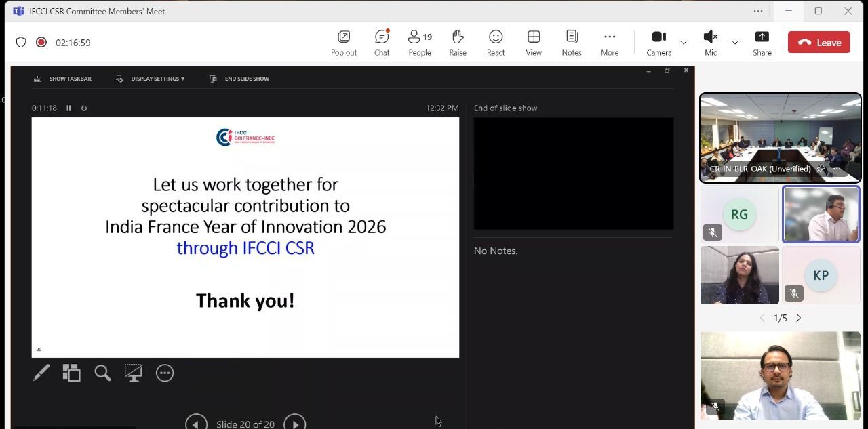Click the See all slides icon
Image resolution: width=868 pixels, height=429 pixels.
72,373
